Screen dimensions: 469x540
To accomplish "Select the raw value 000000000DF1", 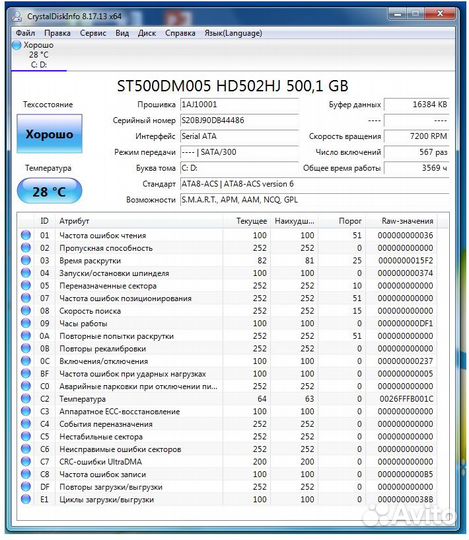I will click(x=405, y=323).
